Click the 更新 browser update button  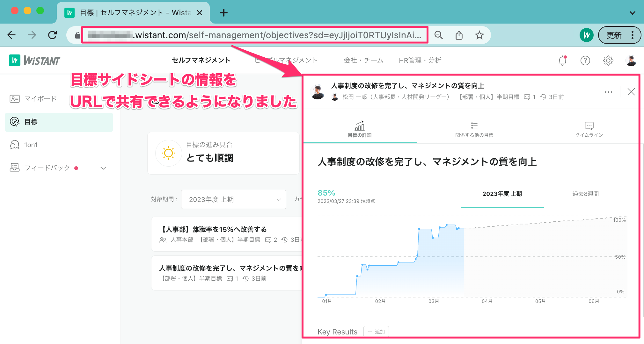click(x=614, y=35)
